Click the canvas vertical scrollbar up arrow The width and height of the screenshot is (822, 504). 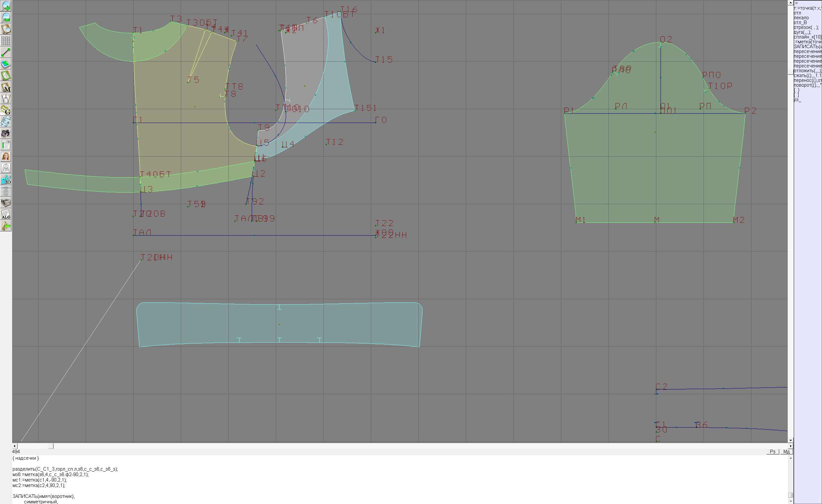point(790,3)
